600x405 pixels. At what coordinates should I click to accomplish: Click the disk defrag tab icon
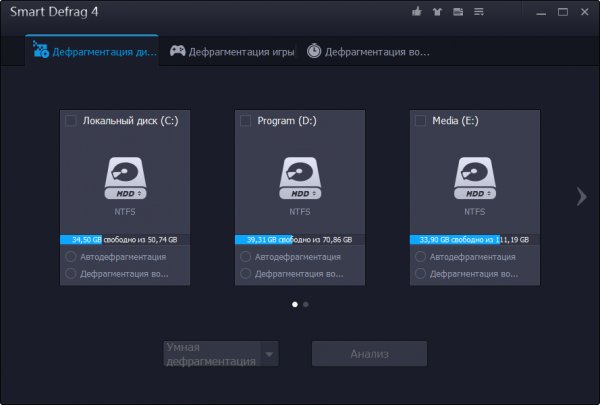[41, 49]
